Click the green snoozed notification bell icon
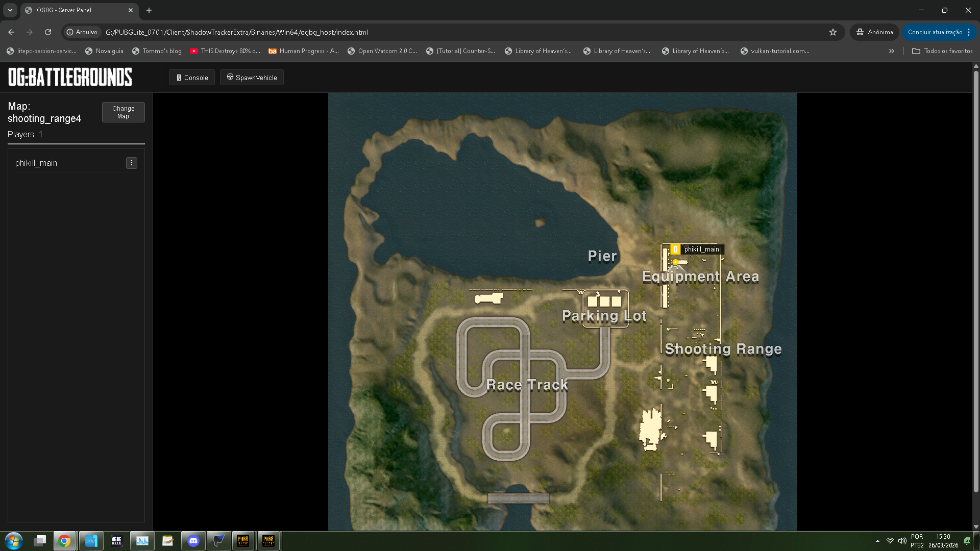The image size is (980, 551). click(967, 541)
